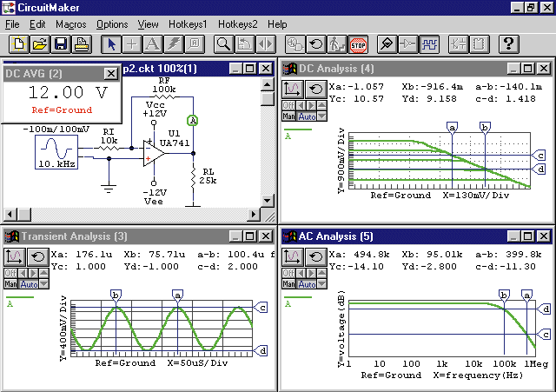Click right arrow in Transient Analysis controls
The width and height of the screenshot is (556, 392).
click(x=33, y=273)
